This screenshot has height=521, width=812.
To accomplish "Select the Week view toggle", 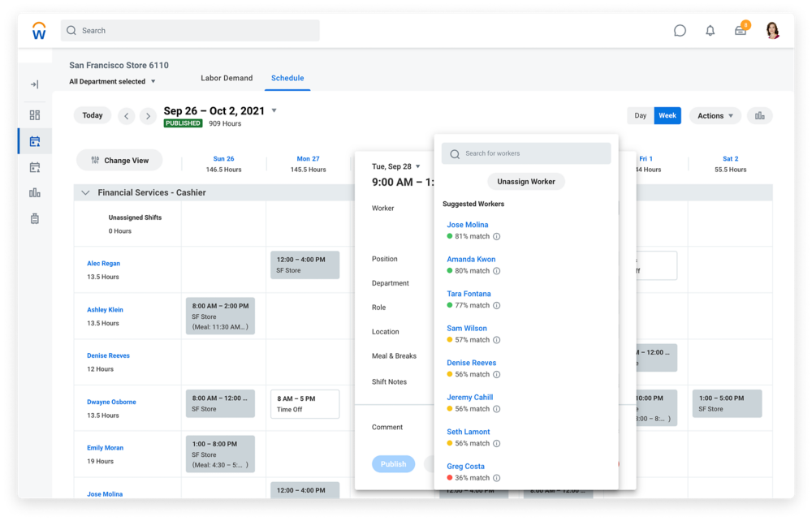I will pos(667,116).
